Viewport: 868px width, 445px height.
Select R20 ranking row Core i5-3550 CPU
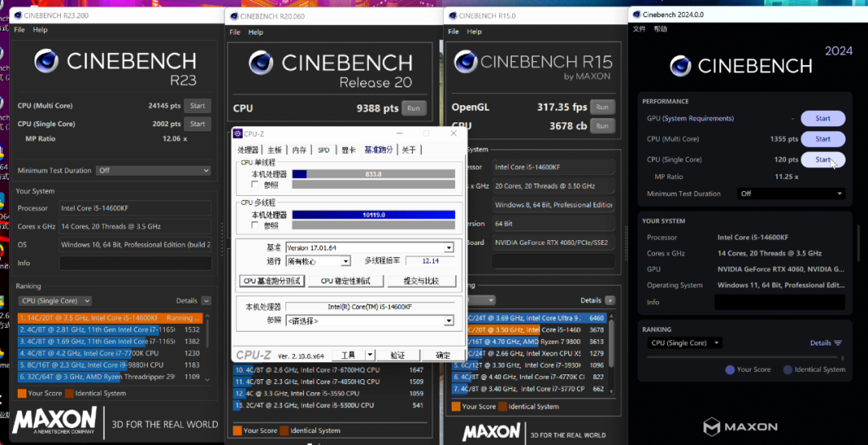(x=330, y=394)
